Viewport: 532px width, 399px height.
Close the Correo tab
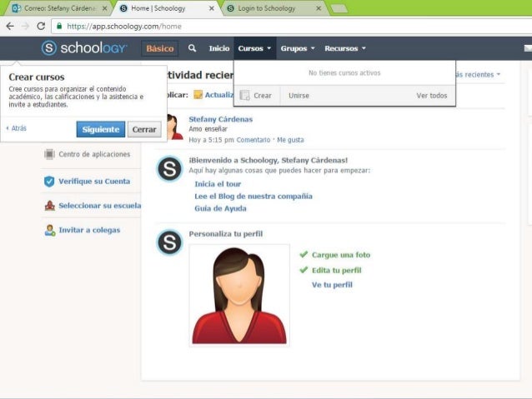coord(105,8)
